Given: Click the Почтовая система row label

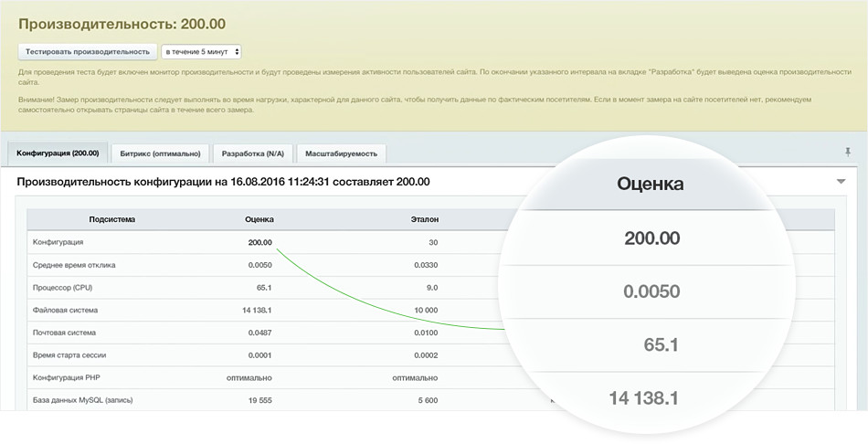Looking at the screenshot, I should (64, 333).
